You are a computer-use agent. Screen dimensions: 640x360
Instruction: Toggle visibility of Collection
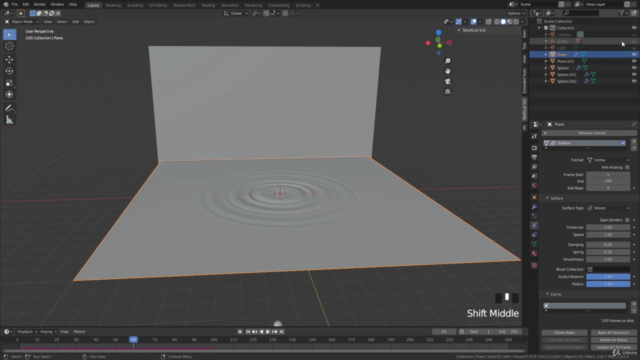(634, 28)
